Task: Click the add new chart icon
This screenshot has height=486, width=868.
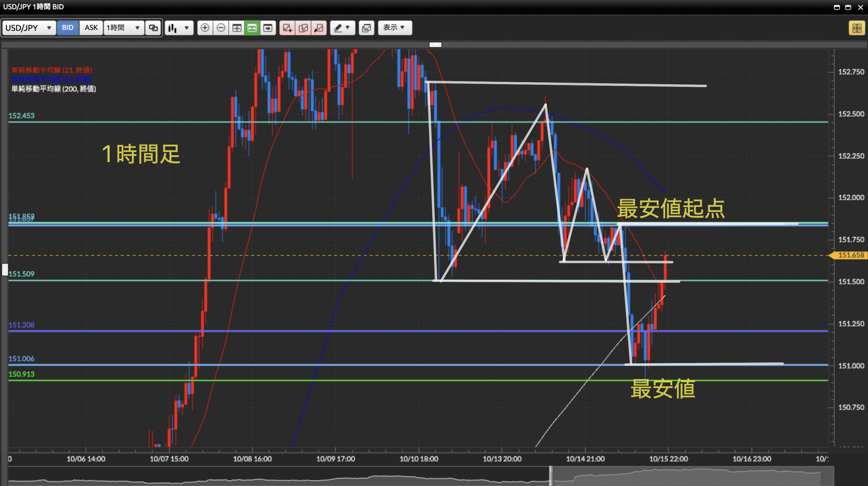Action: [287, 28]
